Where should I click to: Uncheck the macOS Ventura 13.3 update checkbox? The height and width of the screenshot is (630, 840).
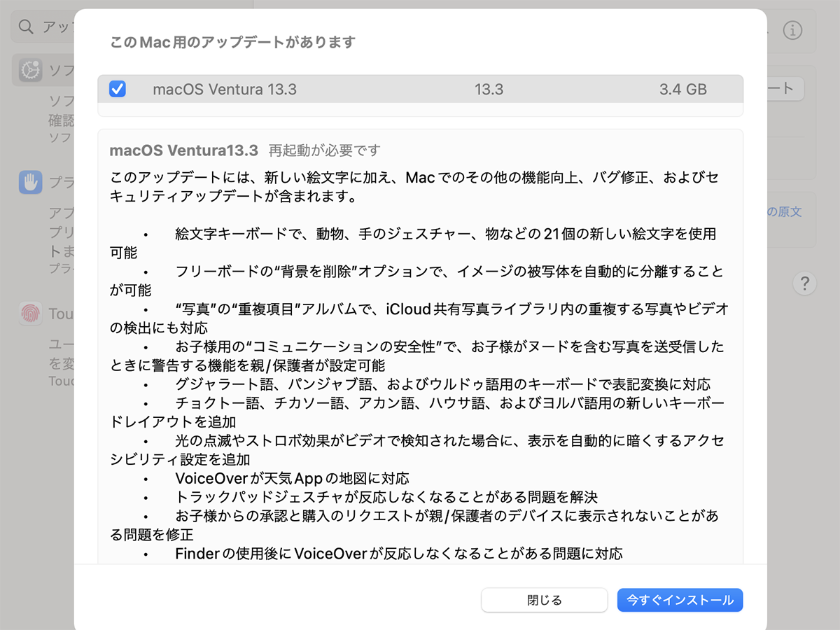(x=118, y=89)
